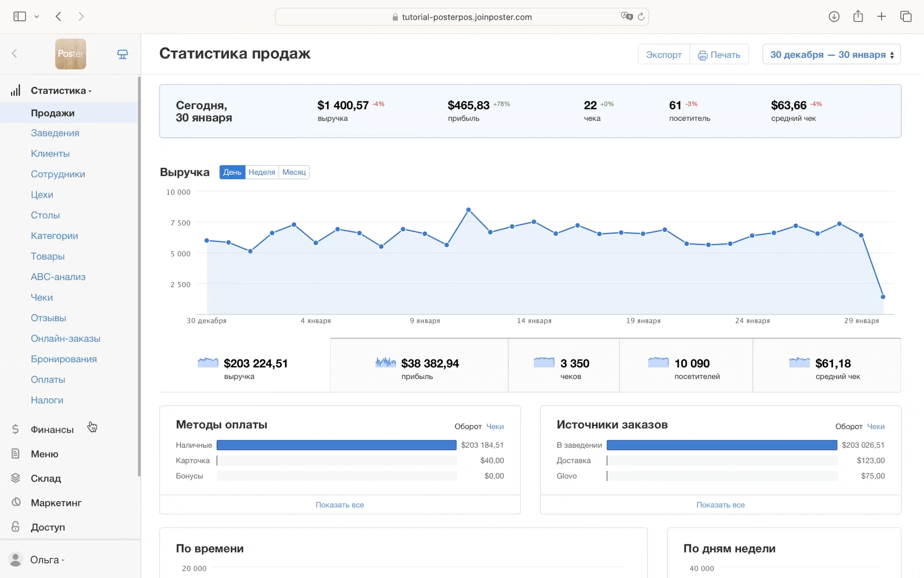Switch revenue chart to Неделя view

pyautogui.click(x=262, y=172)
